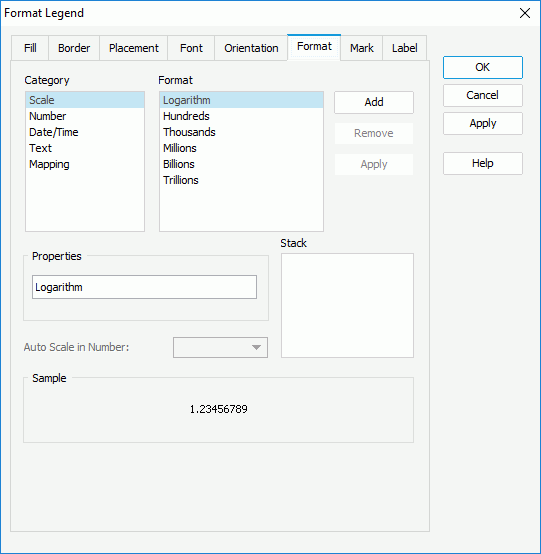This screenshot has height=554, width=541.
Task: Open the Orientation tab
Action: [x=251, y=48]
